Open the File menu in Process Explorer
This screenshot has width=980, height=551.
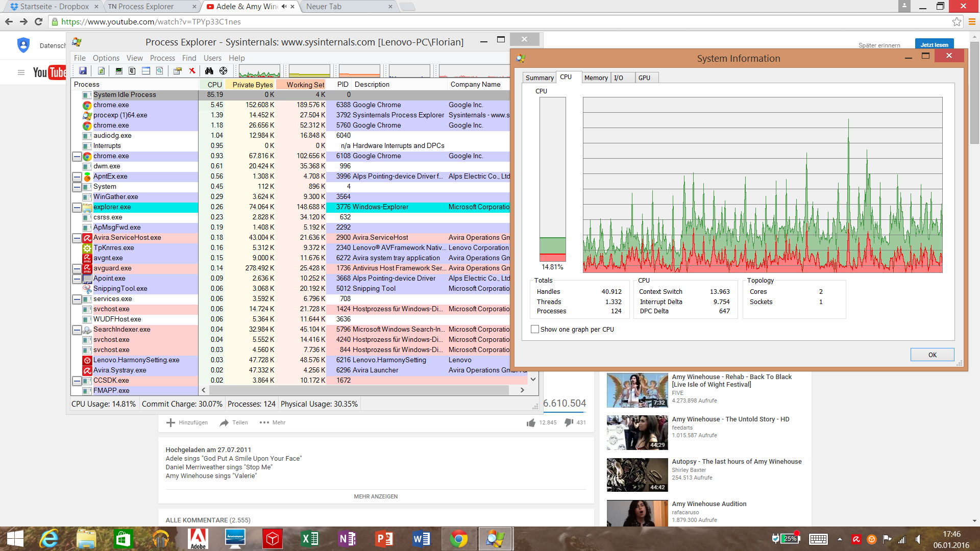(x=80, y=58)
